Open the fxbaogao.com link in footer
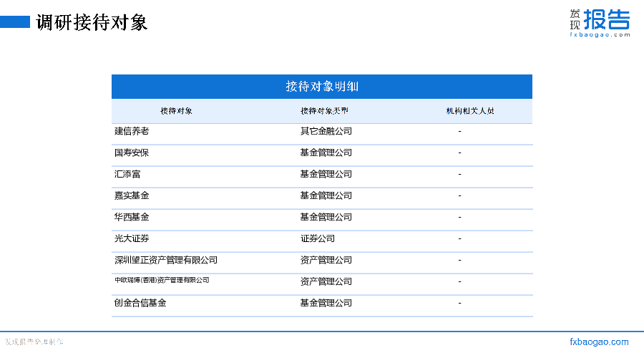Image resolution: width=644 pixels, height=358 pixels. (x=599, y=342)
